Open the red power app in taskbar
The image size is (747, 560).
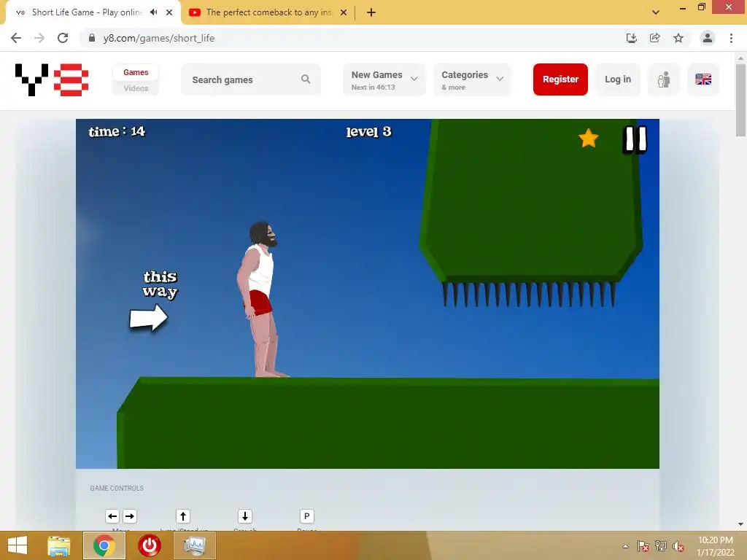[x=149, y=545]
